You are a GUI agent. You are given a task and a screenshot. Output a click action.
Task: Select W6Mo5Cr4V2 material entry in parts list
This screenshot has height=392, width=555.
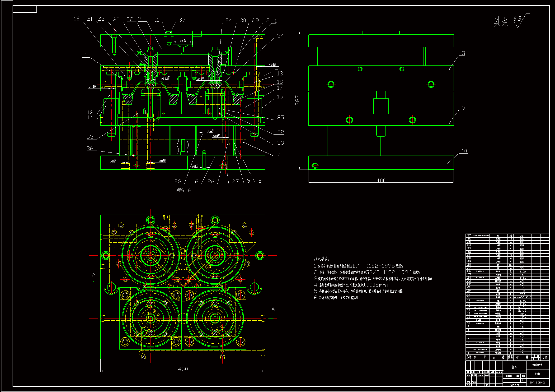(x=522, y=298)
